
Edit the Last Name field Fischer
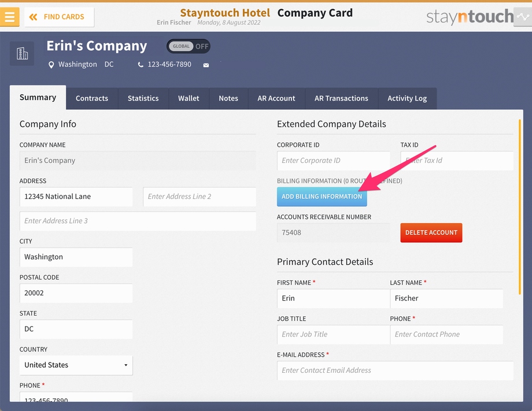446,298
